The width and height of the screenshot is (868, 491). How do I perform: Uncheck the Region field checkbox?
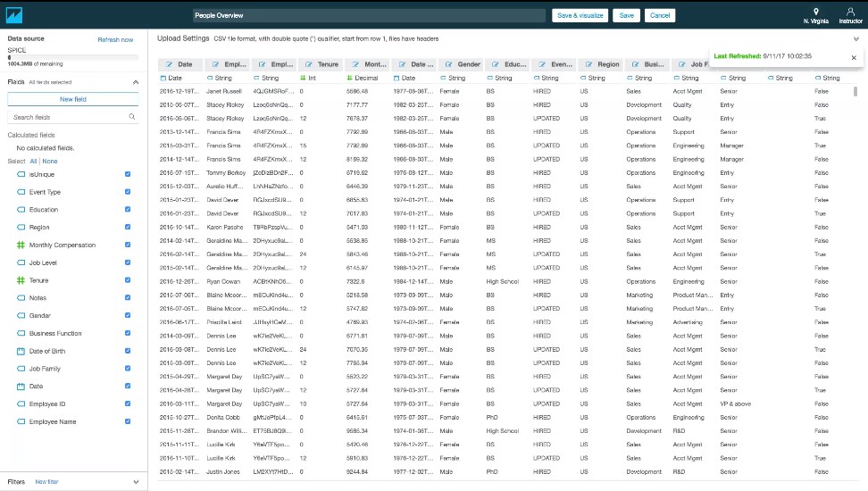point(128,227)
